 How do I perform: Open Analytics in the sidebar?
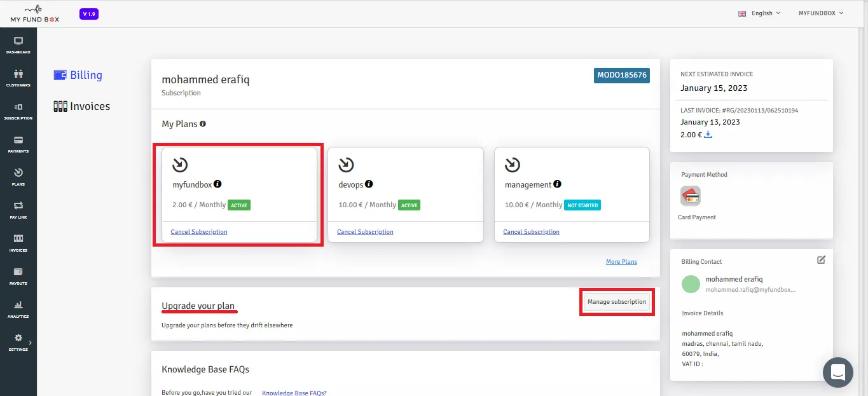[x=18, y=310]
